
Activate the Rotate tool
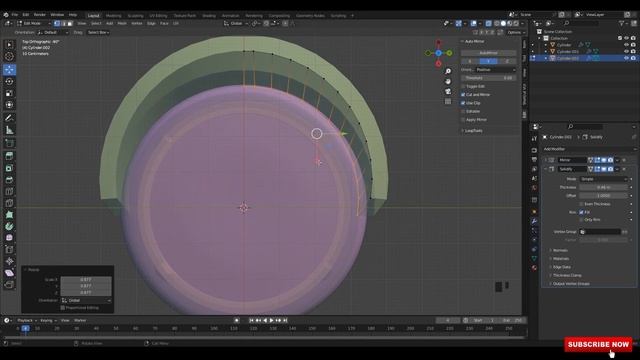(x=9, y=81)
